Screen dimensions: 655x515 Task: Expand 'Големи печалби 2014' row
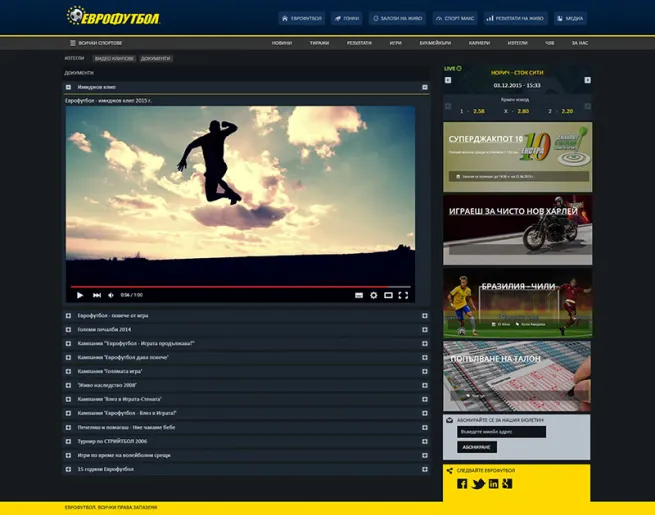point(246,330)
